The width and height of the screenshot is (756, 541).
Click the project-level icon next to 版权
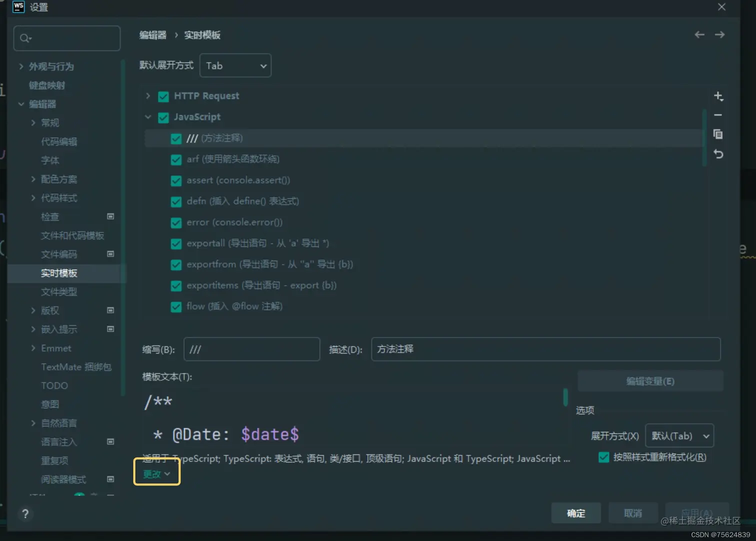click(110, 310)
